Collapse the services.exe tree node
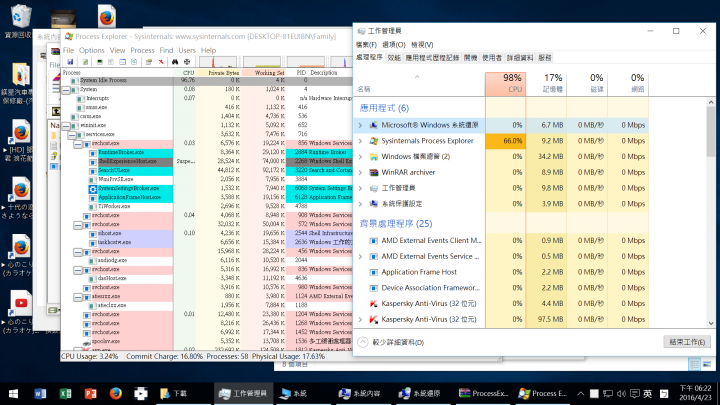720x405 pixels. coord(72,135)
